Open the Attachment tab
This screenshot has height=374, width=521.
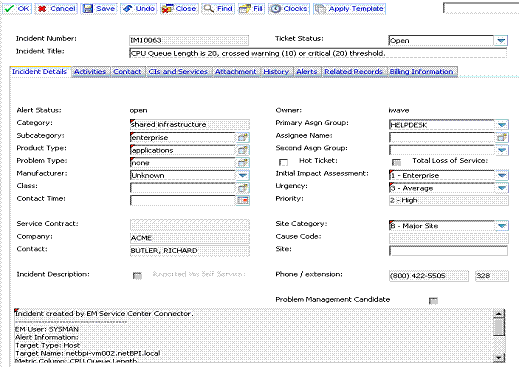235,72
